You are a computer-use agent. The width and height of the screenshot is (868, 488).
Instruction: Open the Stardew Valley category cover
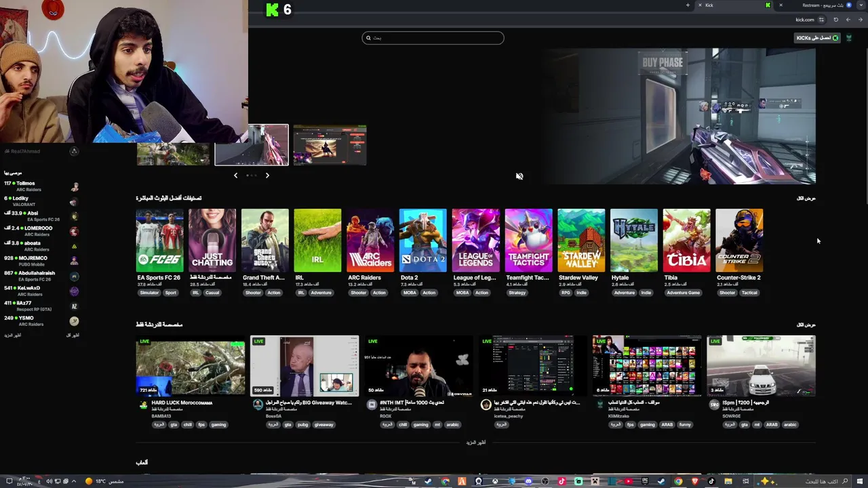pyautogui.click(x=581, y=241)
